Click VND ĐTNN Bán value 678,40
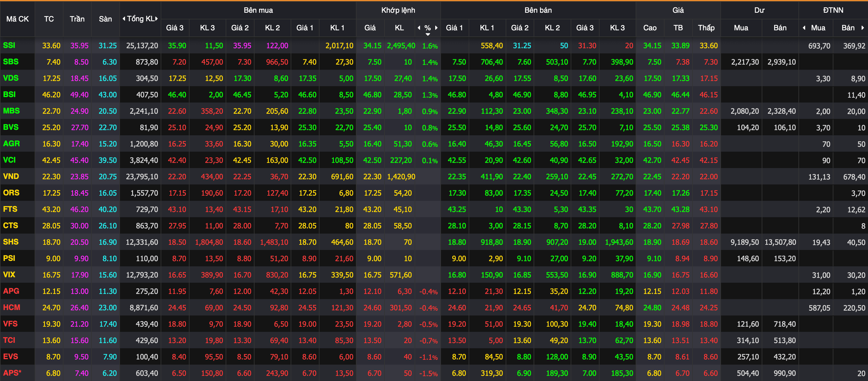 pyautogui.click(x=854, y=177)
